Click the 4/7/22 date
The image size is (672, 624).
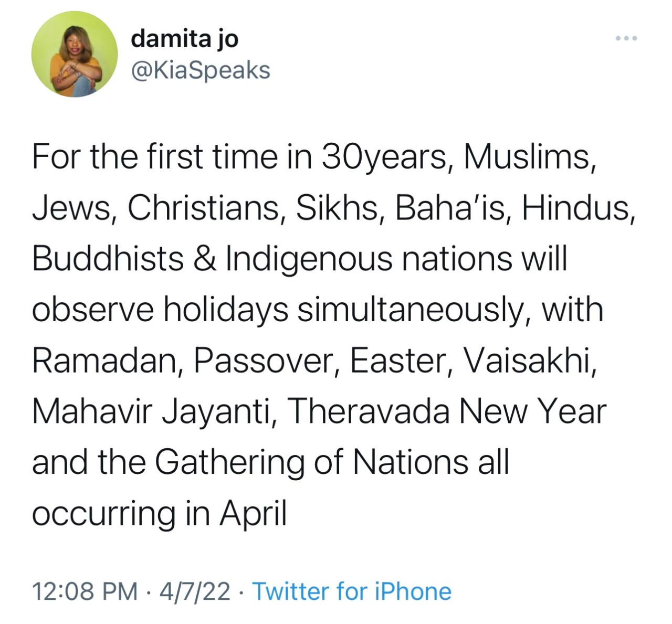(x=195, y=591)
